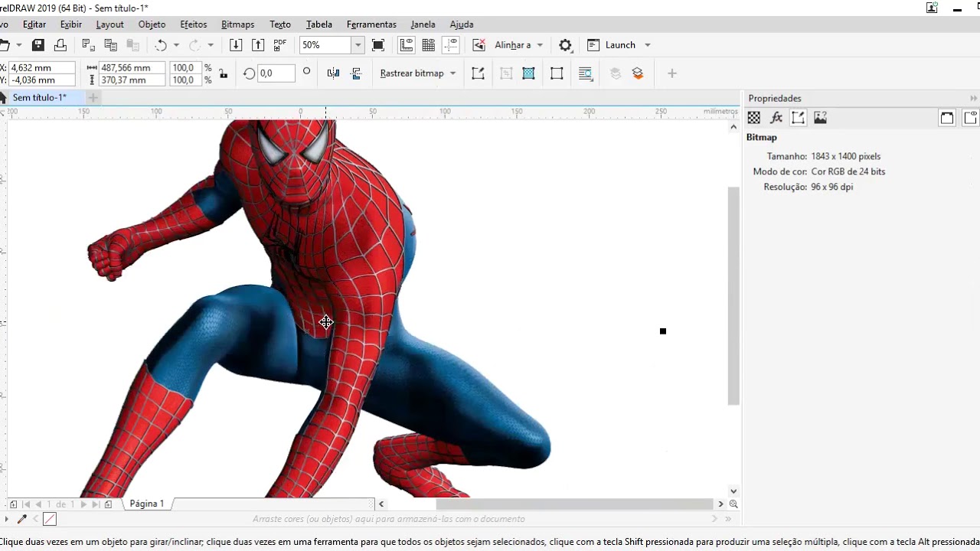980x551 pixels.
Task: Open the fx effects tab in Propriedades
Action: tap(776, 118)
